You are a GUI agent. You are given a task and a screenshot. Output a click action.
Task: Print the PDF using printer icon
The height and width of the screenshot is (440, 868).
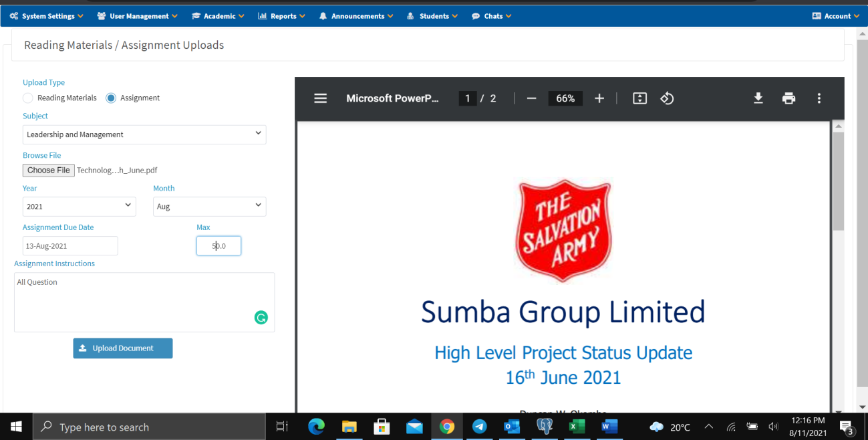coord(789,98)
